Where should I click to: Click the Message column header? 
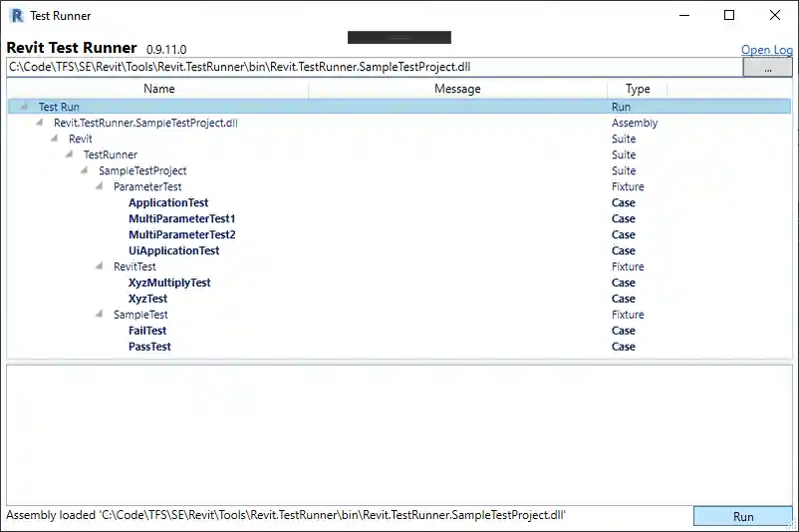click(x=457, y=89)
